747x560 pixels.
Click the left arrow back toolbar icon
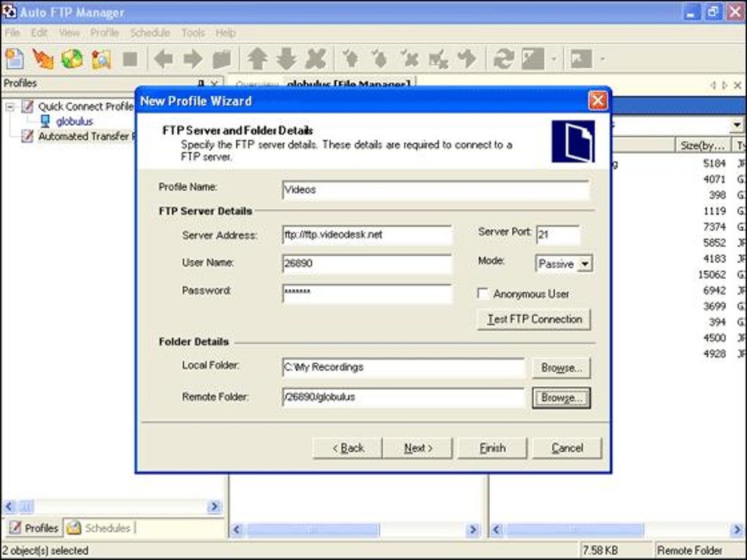[x=163, y=59]
